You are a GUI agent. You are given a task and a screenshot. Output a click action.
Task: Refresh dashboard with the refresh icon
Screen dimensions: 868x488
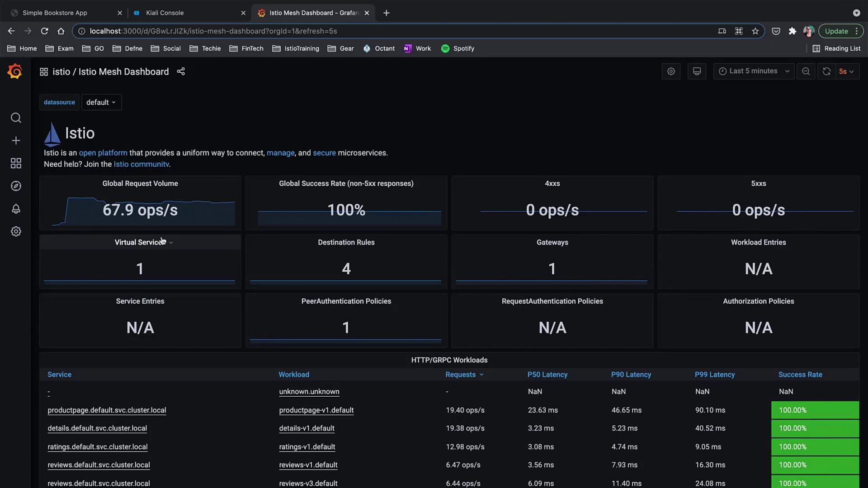coord(826,71)
